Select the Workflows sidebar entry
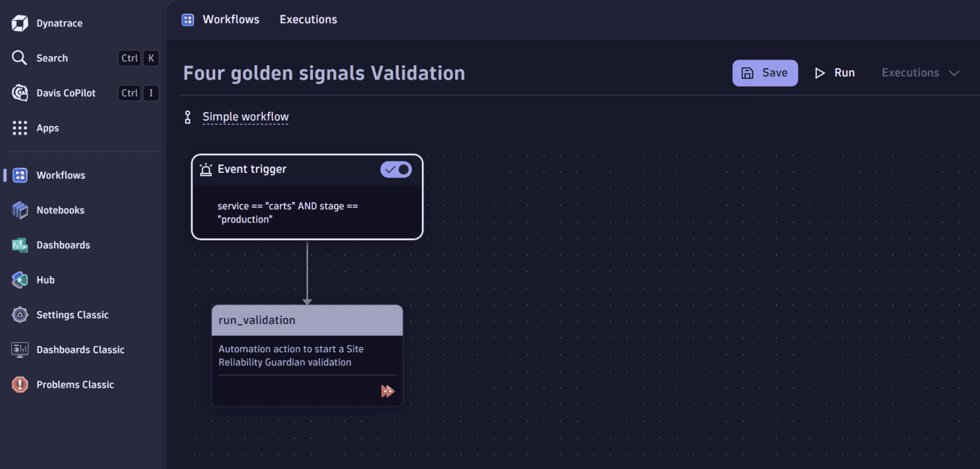 click(60, 174)
